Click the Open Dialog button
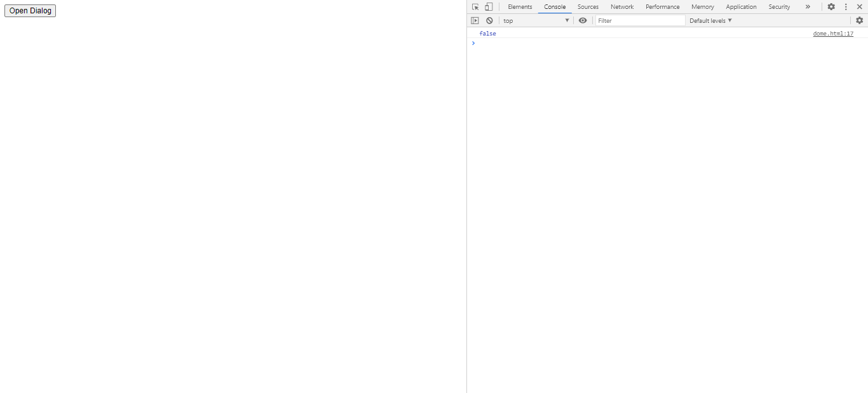 click(x=30, y=10)
